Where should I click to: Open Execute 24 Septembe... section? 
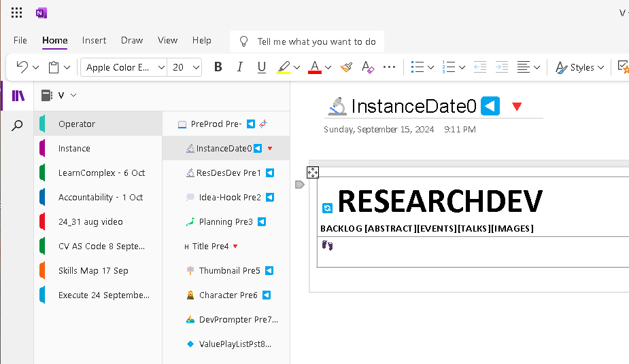coord(99,295)
